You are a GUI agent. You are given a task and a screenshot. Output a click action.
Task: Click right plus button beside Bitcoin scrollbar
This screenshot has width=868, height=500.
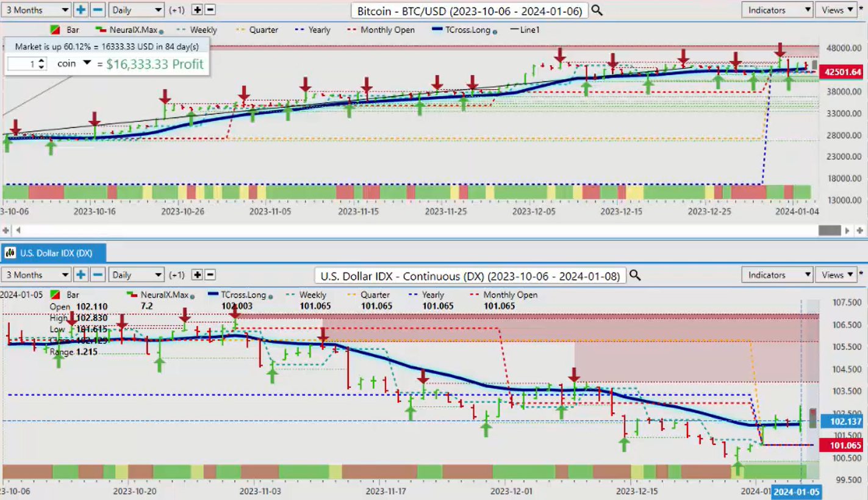coord(859,230)
